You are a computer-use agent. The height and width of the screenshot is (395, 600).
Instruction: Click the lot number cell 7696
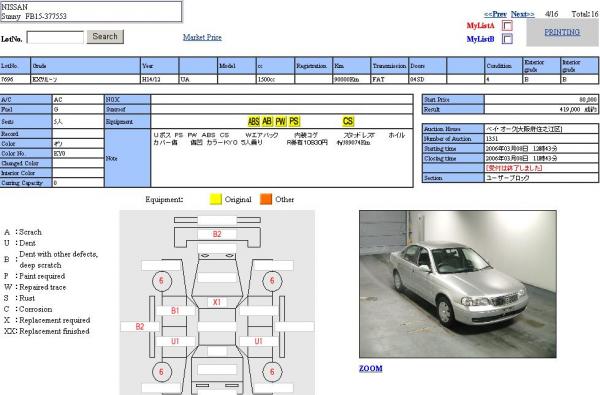pos(15,79)
